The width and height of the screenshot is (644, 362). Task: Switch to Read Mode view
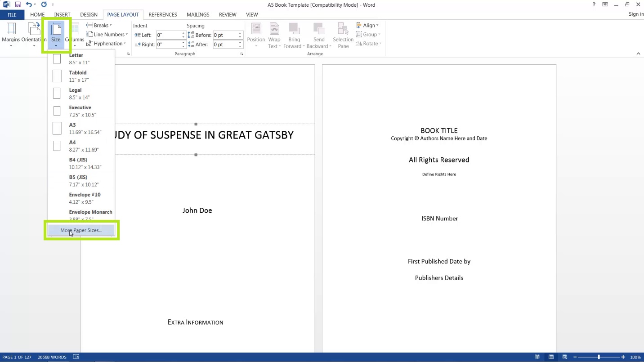coord(537,357)
